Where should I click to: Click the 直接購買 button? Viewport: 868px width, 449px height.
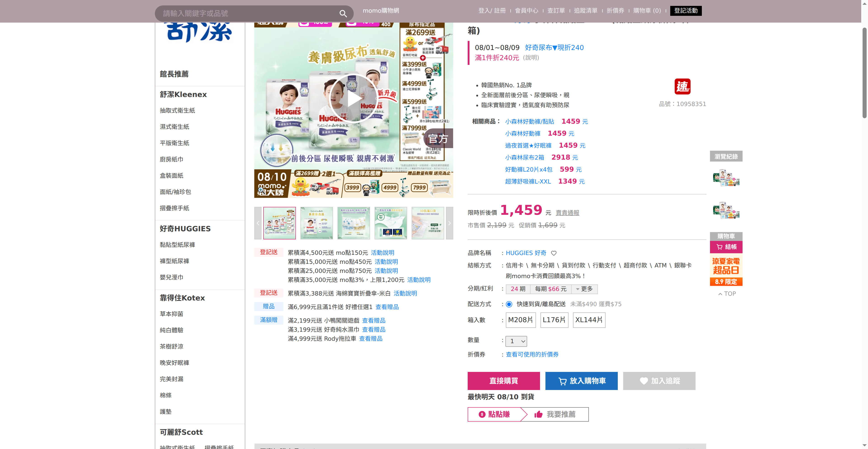pos(503,381)
